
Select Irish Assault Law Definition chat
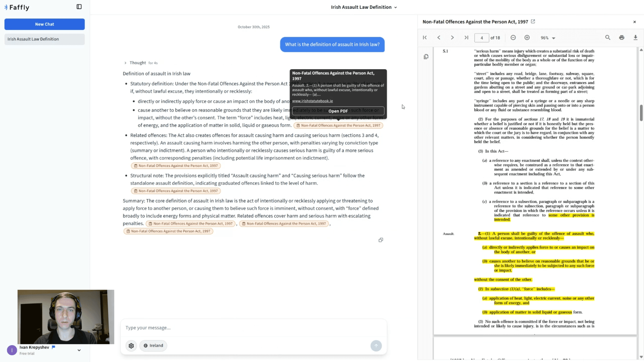[44, 39]
